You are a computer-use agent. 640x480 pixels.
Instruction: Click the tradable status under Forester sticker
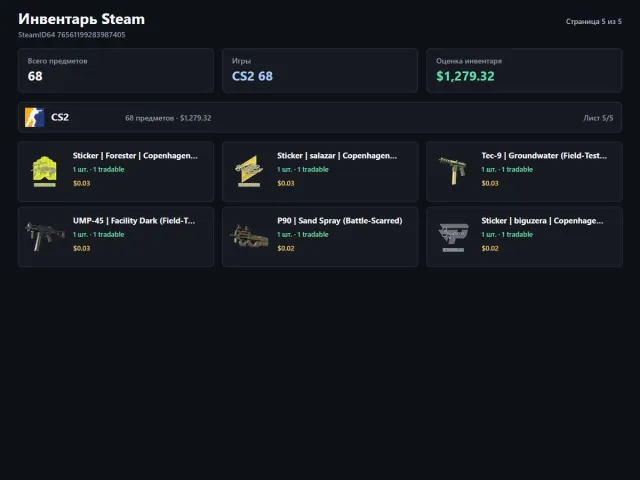98,169
